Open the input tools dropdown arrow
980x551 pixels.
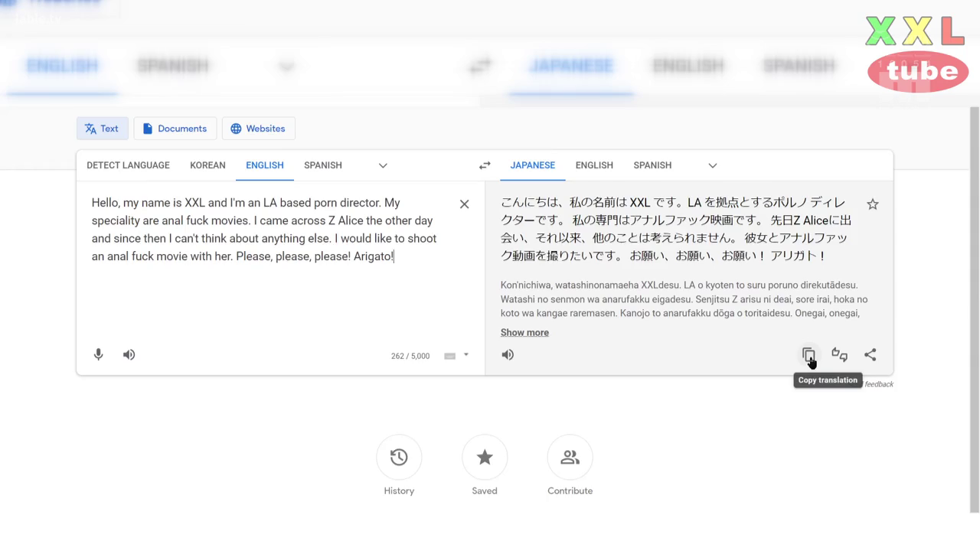pos(465,355)
